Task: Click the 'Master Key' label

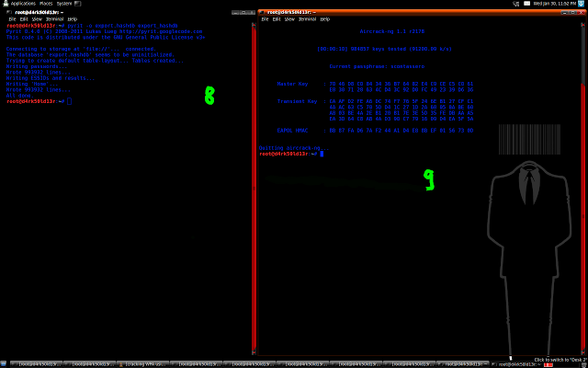Action: [292, 84]
